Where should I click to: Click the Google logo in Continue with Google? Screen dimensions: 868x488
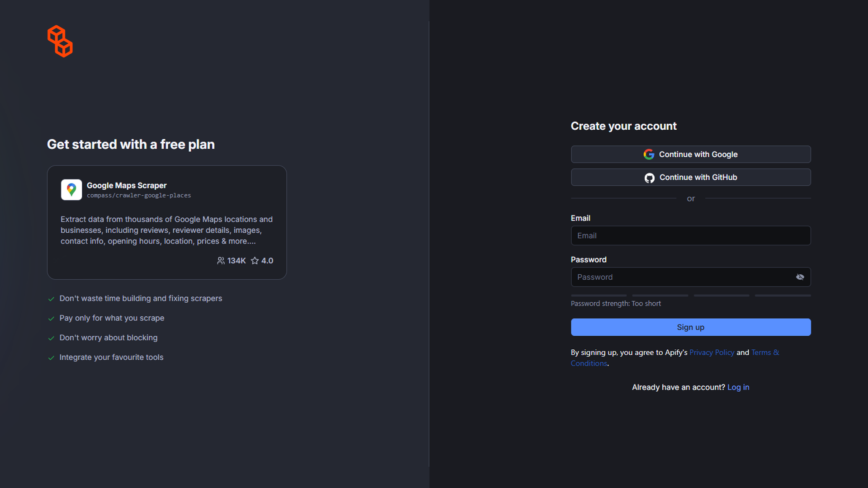[649, 155]
